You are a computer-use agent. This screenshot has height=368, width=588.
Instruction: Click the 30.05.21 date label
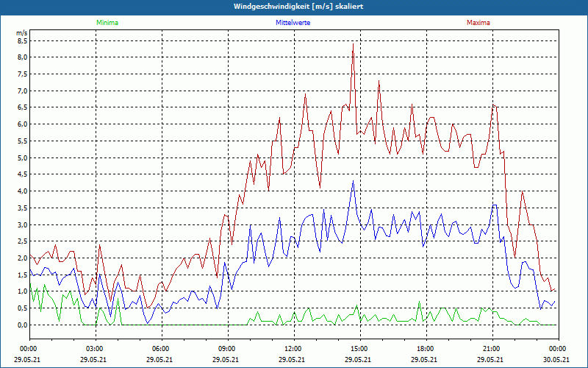(555, 359)
